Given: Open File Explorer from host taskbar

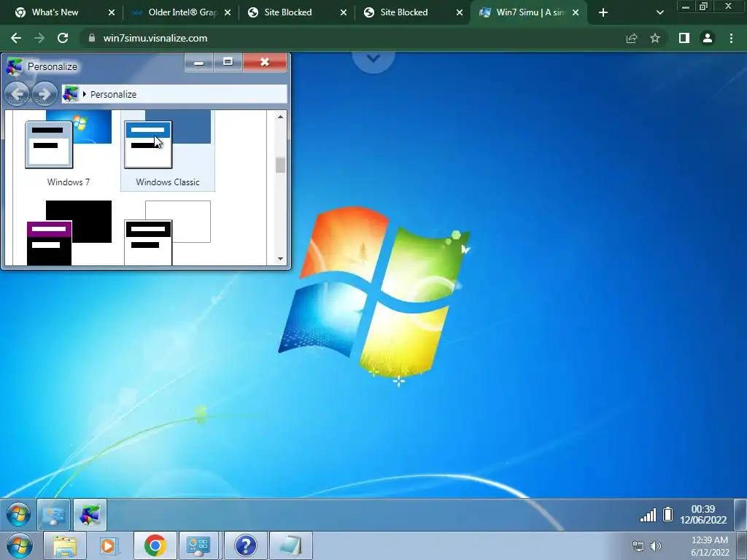Looking at the screenshot, I should click(64, 545).
